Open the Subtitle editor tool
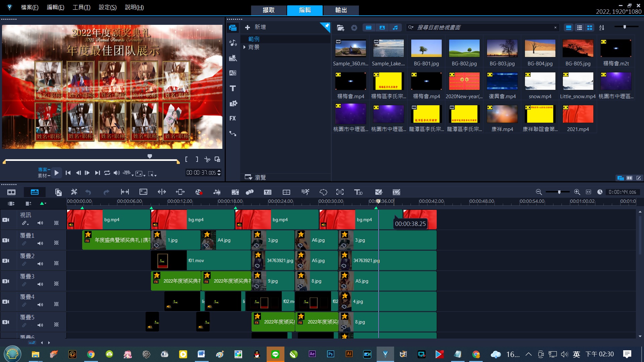 click(268, 192)
